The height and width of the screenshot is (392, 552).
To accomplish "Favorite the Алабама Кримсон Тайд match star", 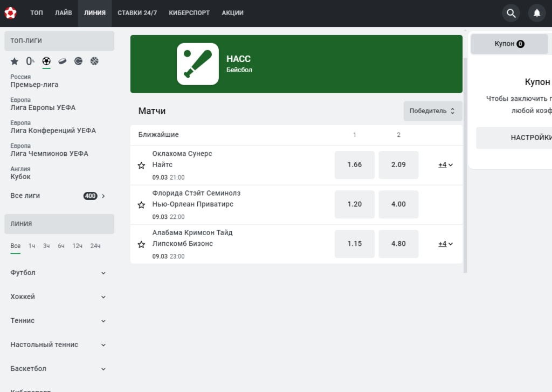I will pos(142,244).
